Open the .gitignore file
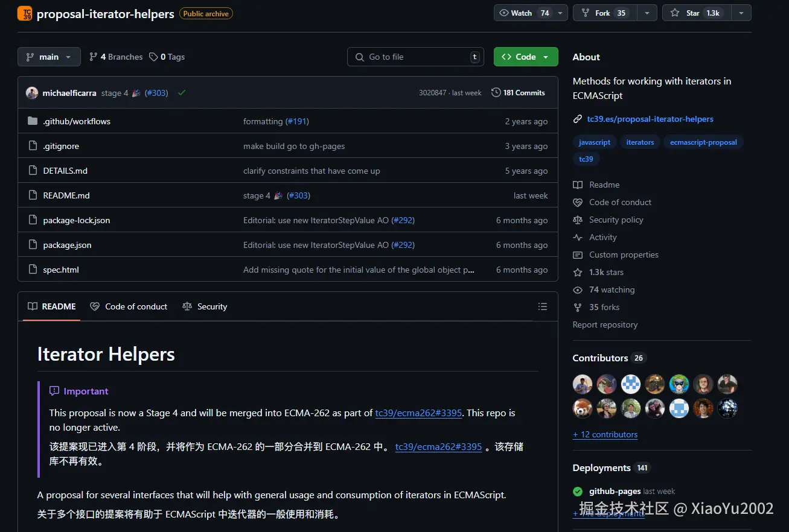Image resolution: width=789 pixels, height=532 pixels. (61, 146)
